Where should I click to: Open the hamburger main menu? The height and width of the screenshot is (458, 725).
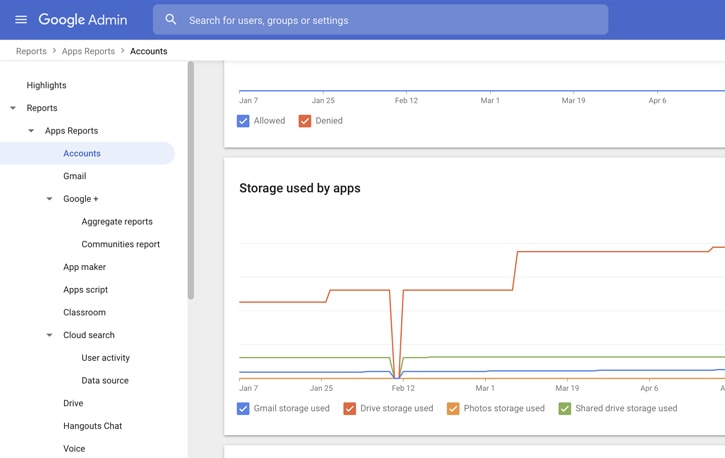(21, 19)
